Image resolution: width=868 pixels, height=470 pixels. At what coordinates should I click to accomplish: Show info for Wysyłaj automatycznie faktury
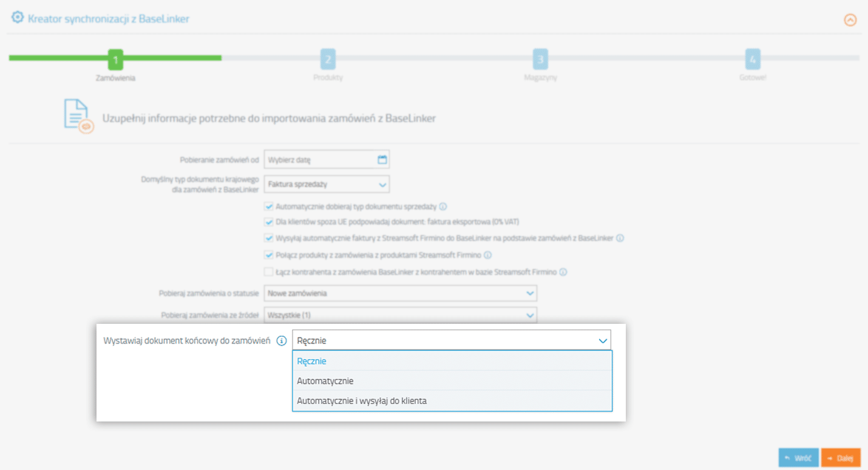pyautogui.click(x=620, y=238)
